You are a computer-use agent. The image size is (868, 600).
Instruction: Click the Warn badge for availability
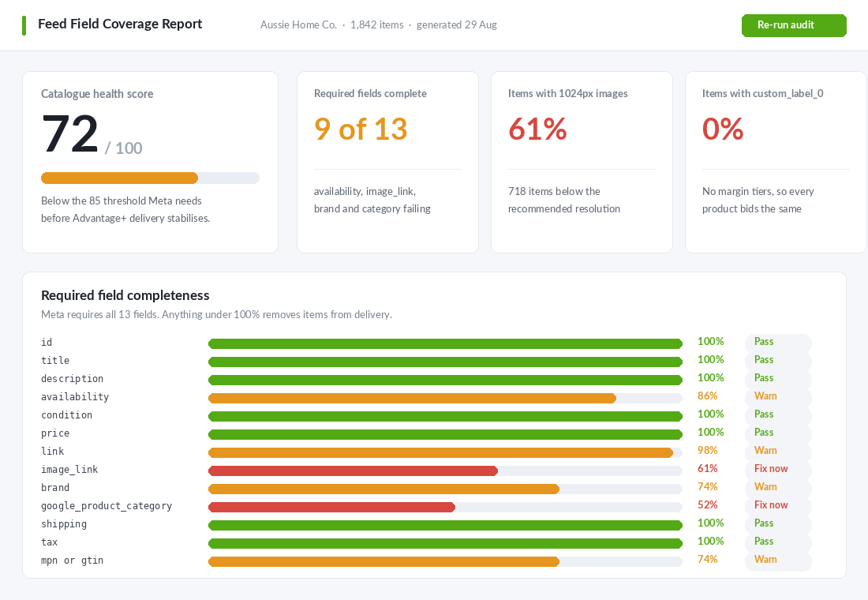pyautogui.click(x=778, y=396)
